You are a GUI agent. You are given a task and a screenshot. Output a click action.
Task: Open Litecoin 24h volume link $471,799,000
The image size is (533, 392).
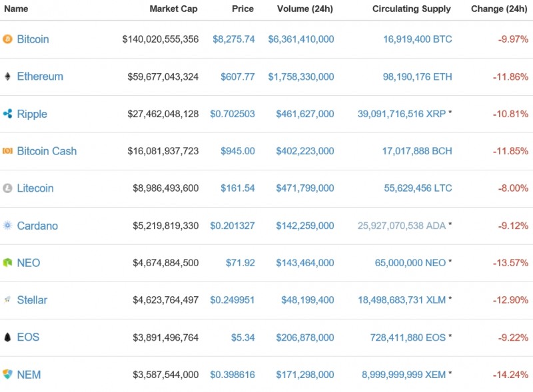[301, 188]
